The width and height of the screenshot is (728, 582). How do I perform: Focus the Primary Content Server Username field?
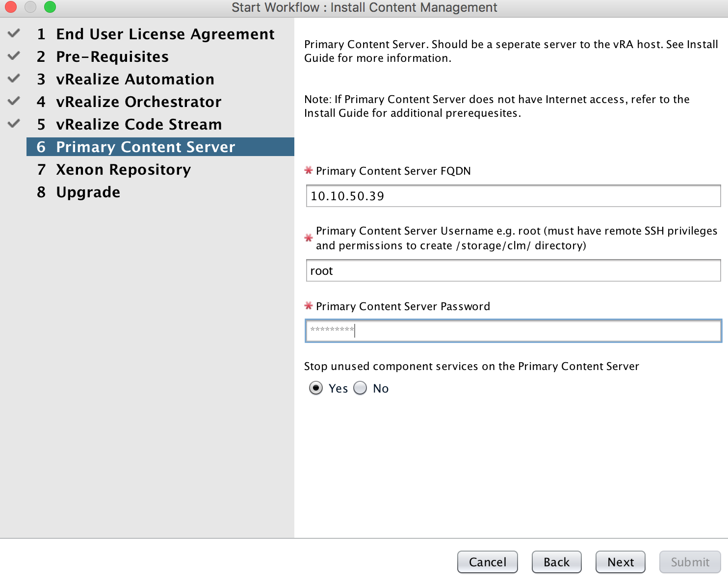[x=513, y=271]
